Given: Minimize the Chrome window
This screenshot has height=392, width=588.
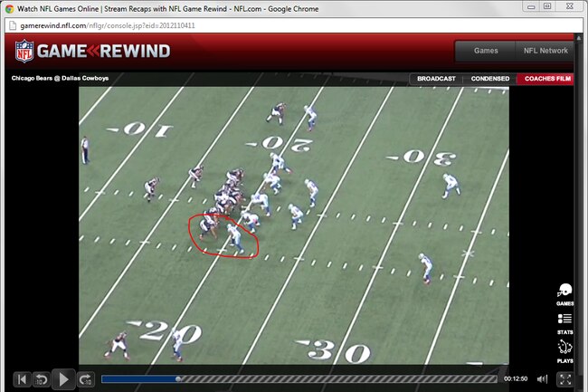Looking at the screenshot, I should [531, 6].
